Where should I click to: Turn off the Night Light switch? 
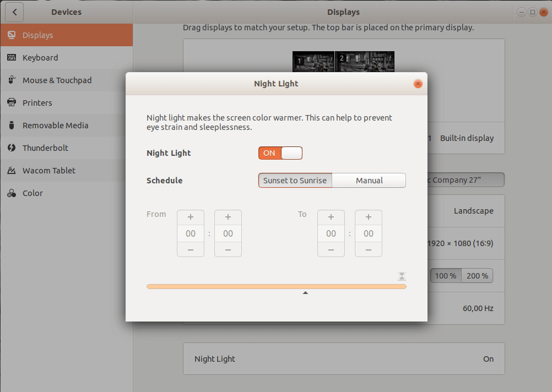coord(280,153)
